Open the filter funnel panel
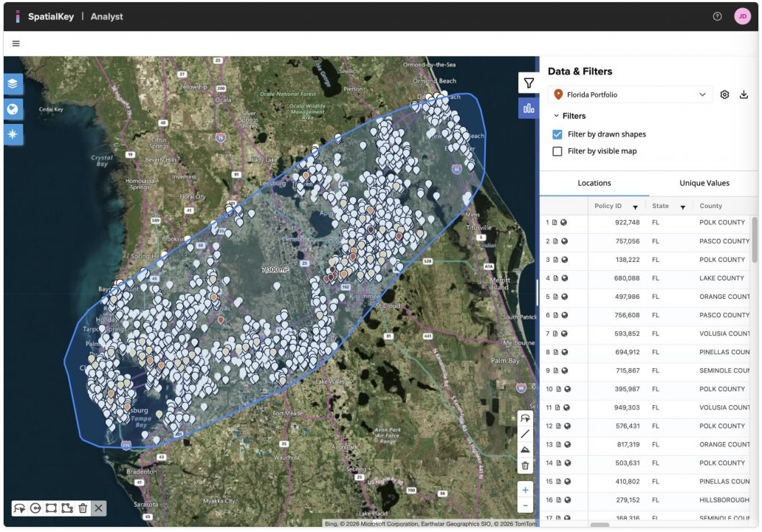762x532 pixels. (529, 83)
